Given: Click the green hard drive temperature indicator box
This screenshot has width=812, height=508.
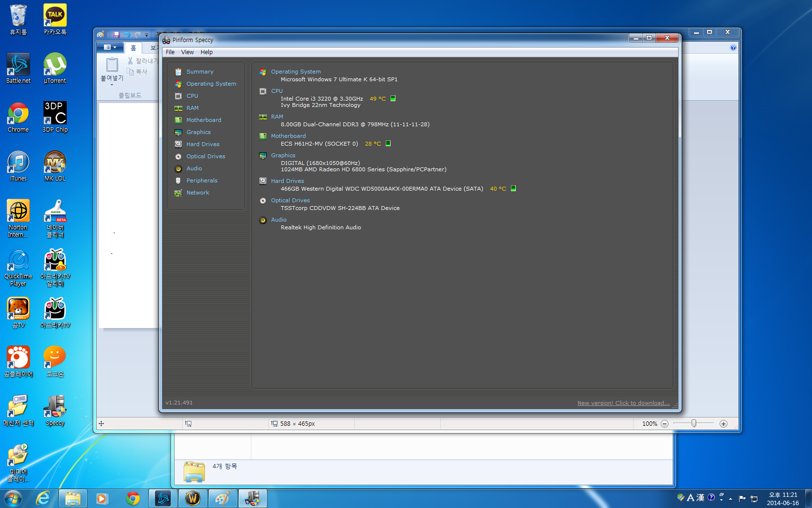Looking at the screenshot, I should pyautogui.click(x=513, y=188).
